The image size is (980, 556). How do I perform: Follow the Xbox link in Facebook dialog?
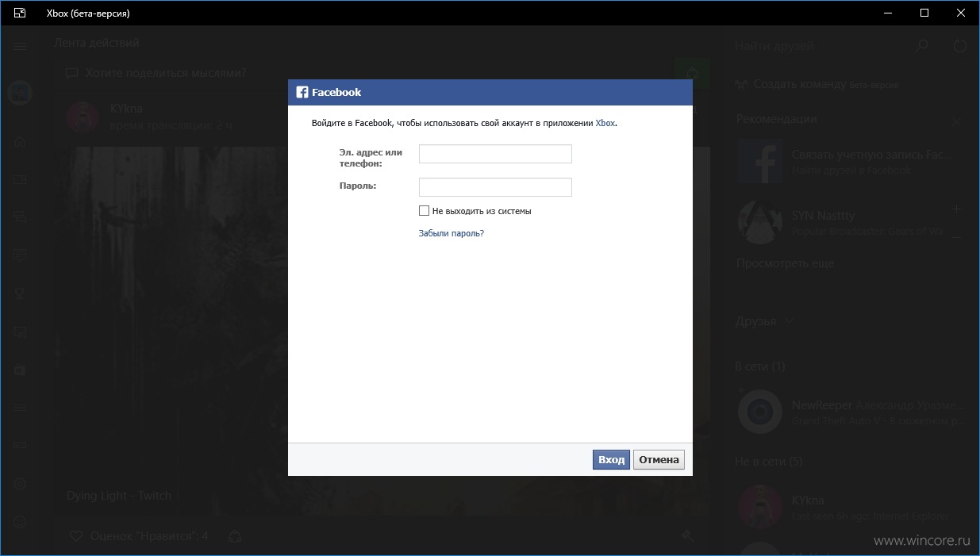click(x=605, y=123)
